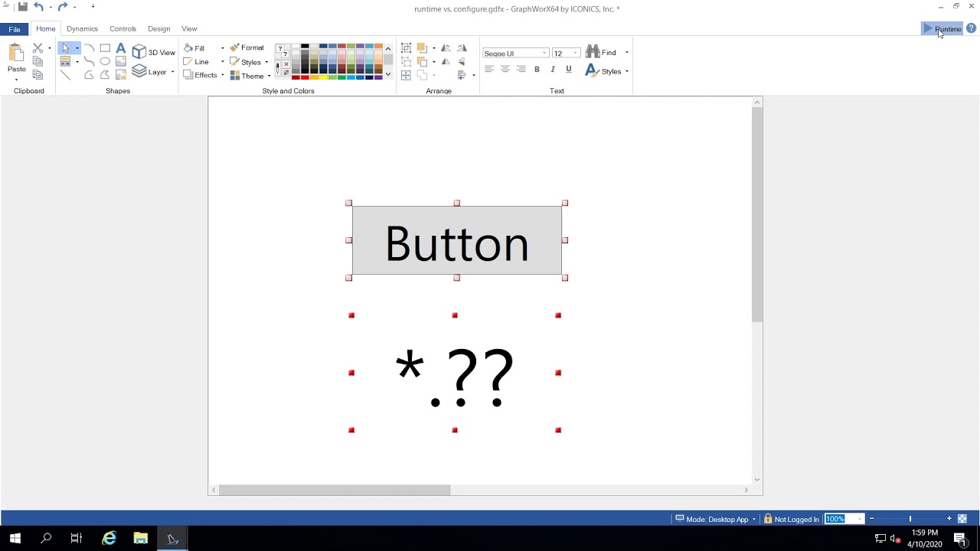The height and width of the screenshot is (551, 980).
Task: Click the Redo arrow in title bar
Action: tap(63, 7)
